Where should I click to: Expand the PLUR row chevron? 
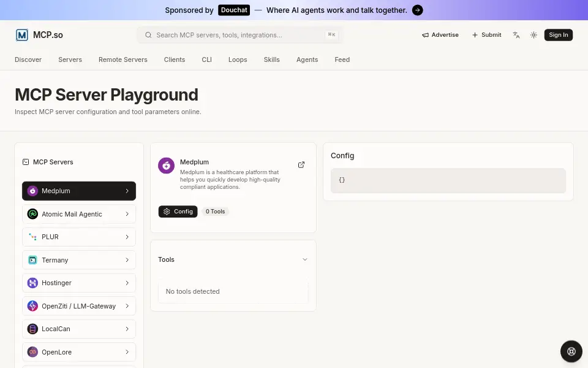click(x=127, y=237)
